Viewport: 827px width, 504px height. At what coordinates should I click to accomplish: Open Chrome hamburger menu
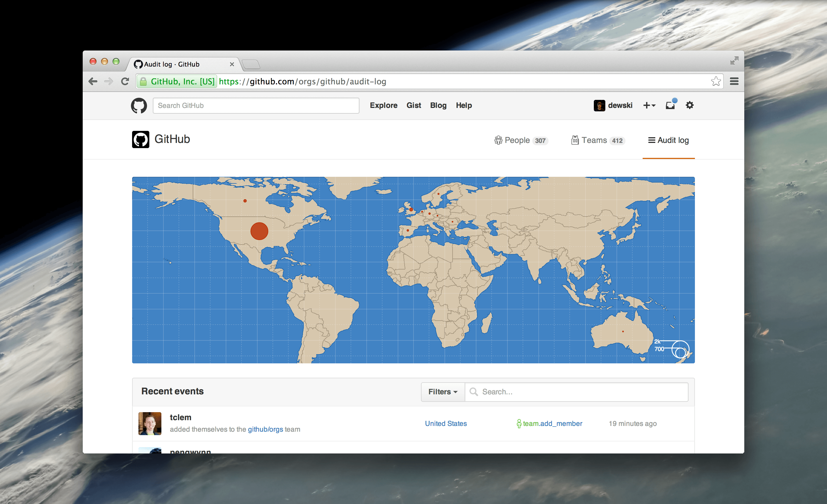pyautogui.click(x=734, y=81)
